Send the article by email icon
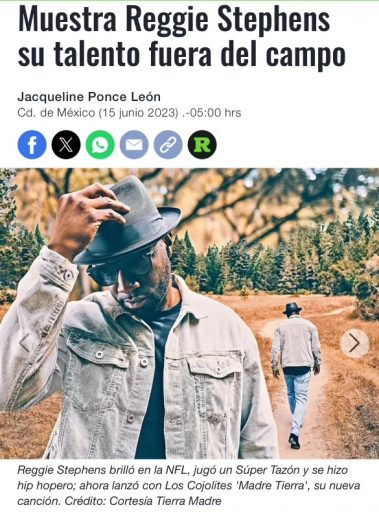The height and width of the screenshot is (512, 379). click(x=134, y=145)
